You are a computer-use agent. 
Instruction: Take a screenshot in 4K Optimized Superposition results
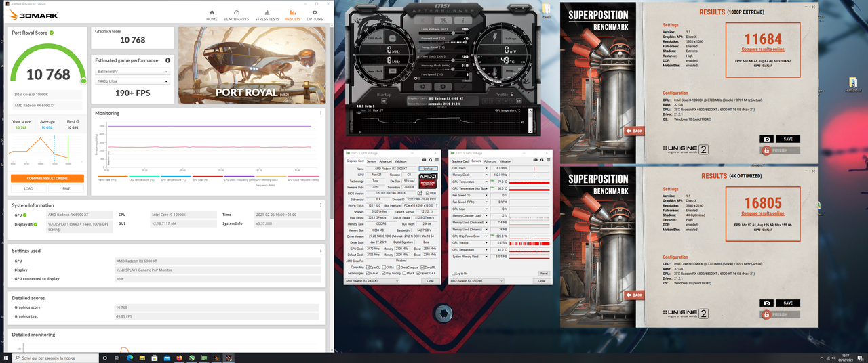point(766,303)
